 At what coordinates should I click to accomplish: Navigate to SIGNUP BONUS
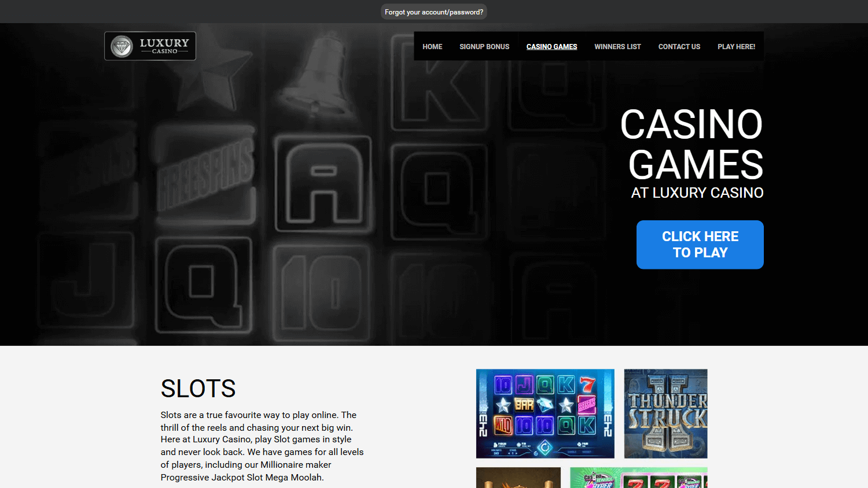click(x=484, y=46)
